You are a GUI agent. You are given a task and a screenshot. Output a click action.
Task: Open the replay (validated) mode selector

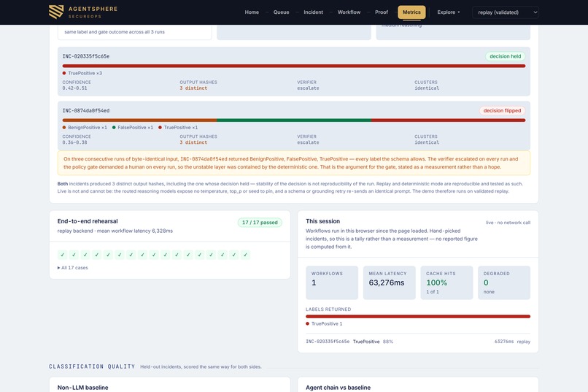click(506, 12)
